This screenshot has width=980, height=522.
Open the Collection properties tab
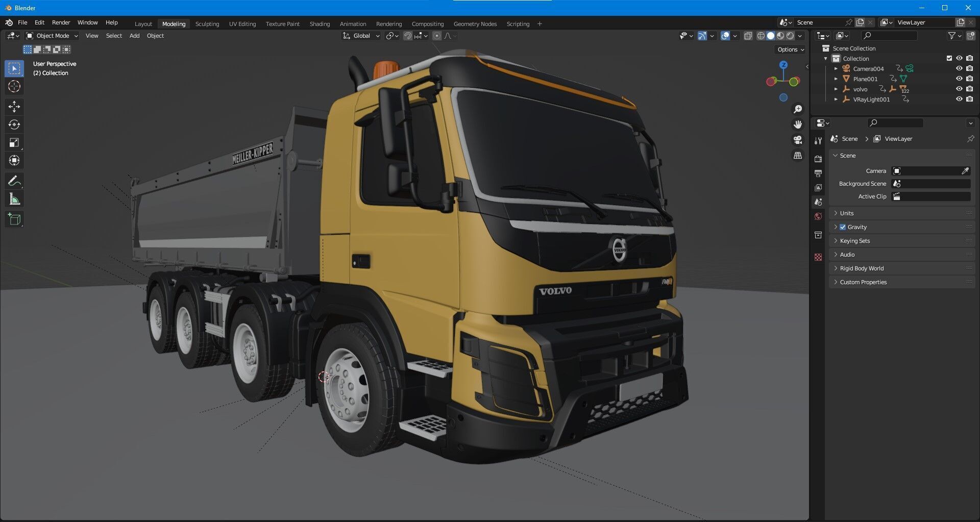(x=818, y=235)
